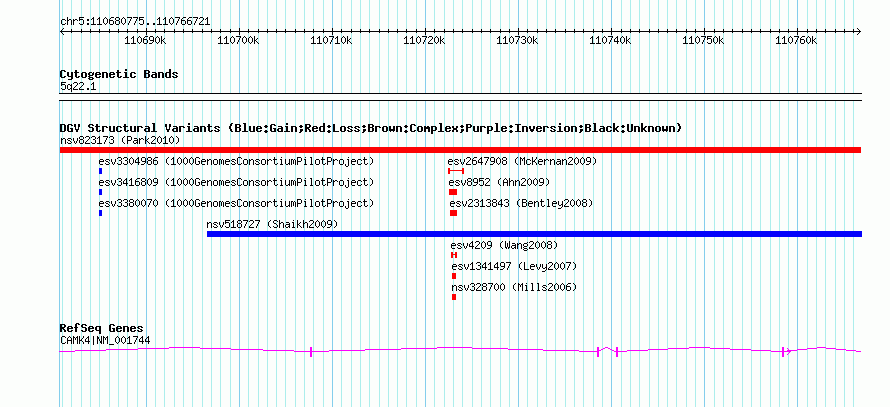The image size is (890, 407).
Task: Click the nsv518727 (Shaikh2009) label
Action: click(272, 224)
